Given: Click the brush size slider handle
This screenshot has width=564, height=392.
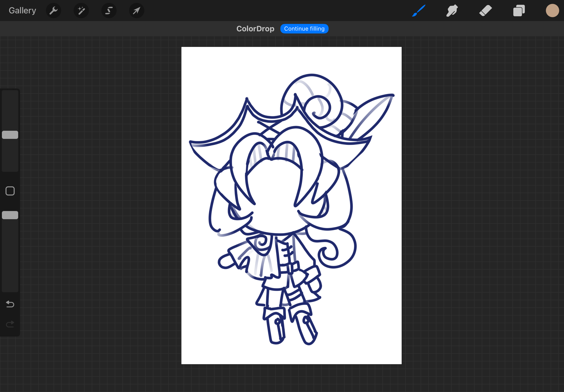Looking at the screenshot, I should [x=10, y=135].
